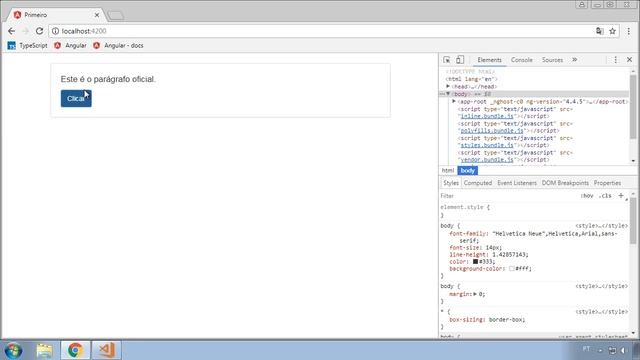Image resolution: width=640 pixels, height=360 pixels.
Task: Click the Chrome profile user icon
Action: click(x=582, y=4)
